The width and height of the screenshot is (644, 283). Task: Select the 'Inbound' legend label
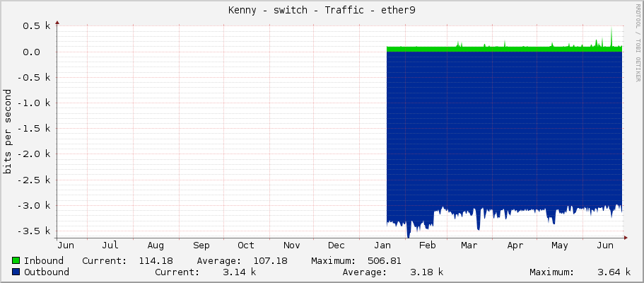point(44,261)
